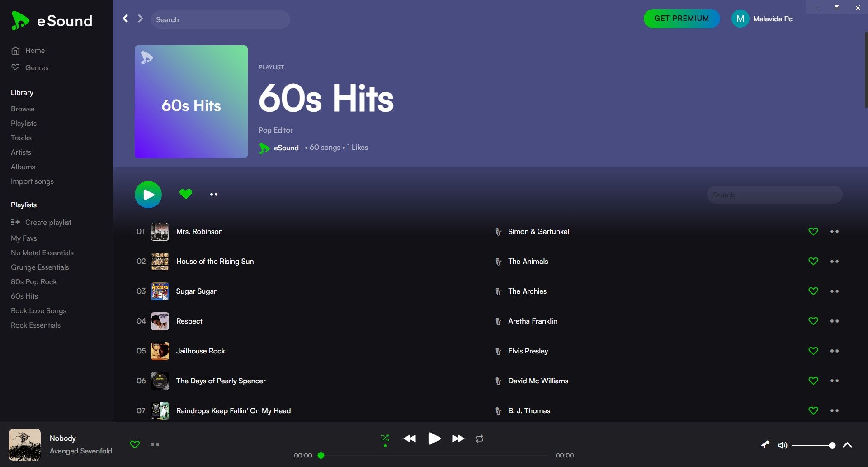This screenshot has height=467, width=868.
Task: Open more options for Respect
Action: (x=835, y=321)
